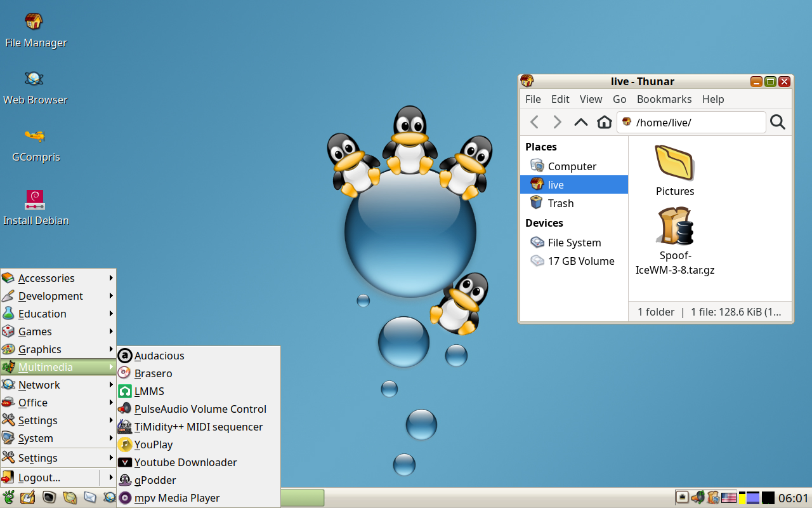
Task: Open Thunar Bookmarks menu
Action: [x=664, y=99]
